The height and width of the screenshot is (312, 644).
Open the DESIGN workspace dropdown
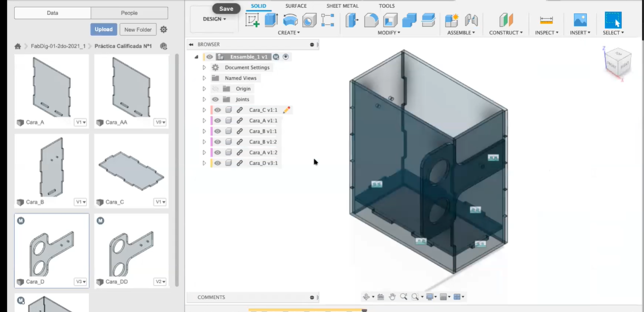(x=214, y=19)
